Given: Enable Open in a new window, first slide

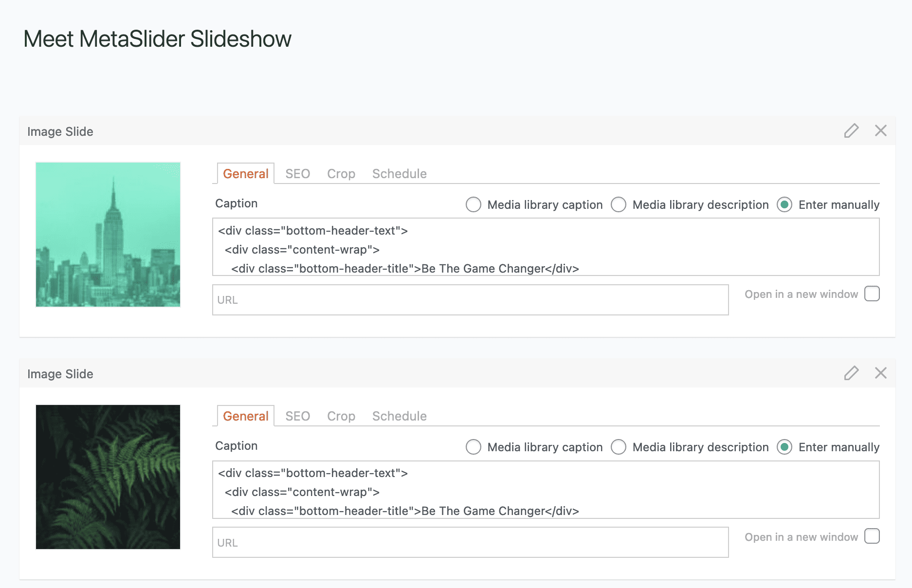Looking at the screenshot, I should pyautogui.click(x=872, y=294).
